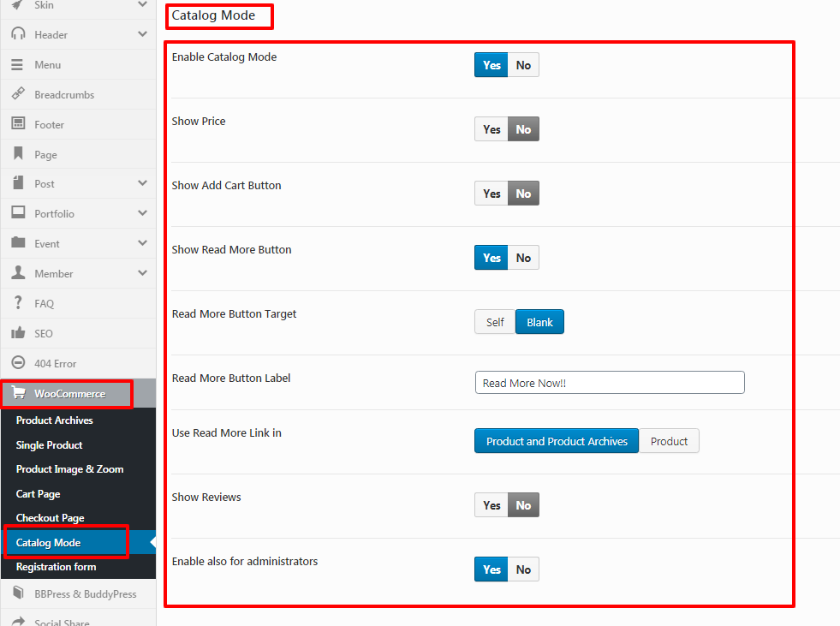Click the WooCommerce cart icon
Viewport: 840px width, 626px height.
pos(19,393)
